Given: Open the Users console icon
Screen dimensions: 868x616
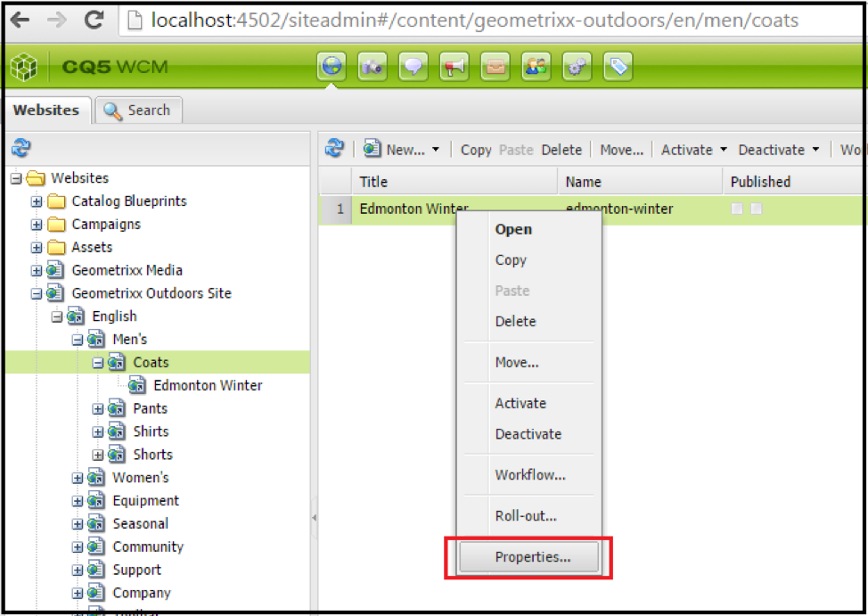Looking at the screenshot, I should (536, 65).
